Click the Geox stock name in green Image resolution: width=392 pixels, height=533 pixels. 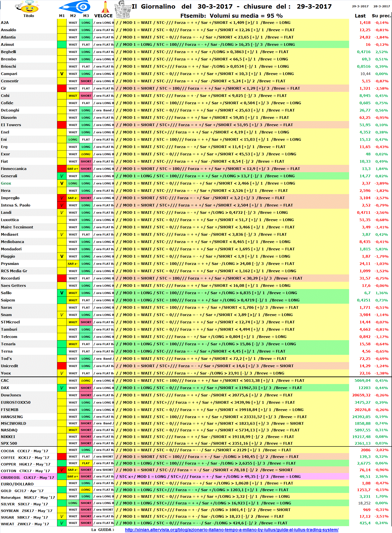point(6,183)
